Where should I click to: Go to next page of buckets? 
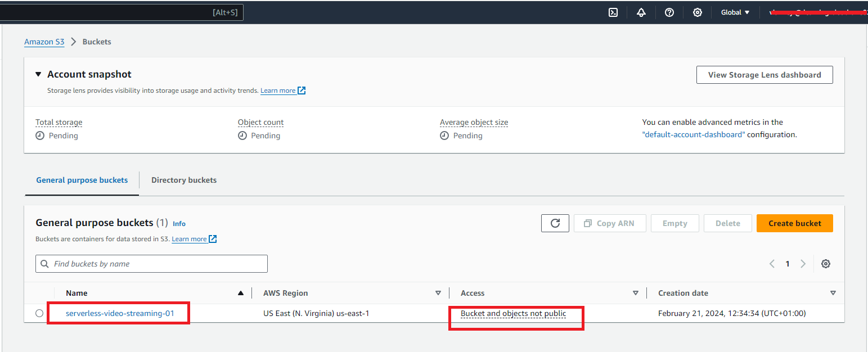click(x=803, y=264)
